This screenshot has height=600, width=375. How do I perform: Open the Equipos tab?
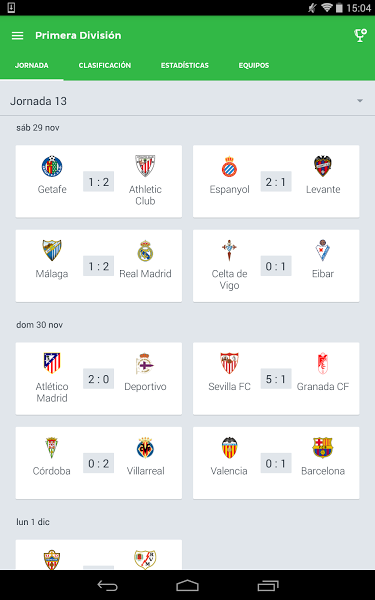tap(254, 65)
